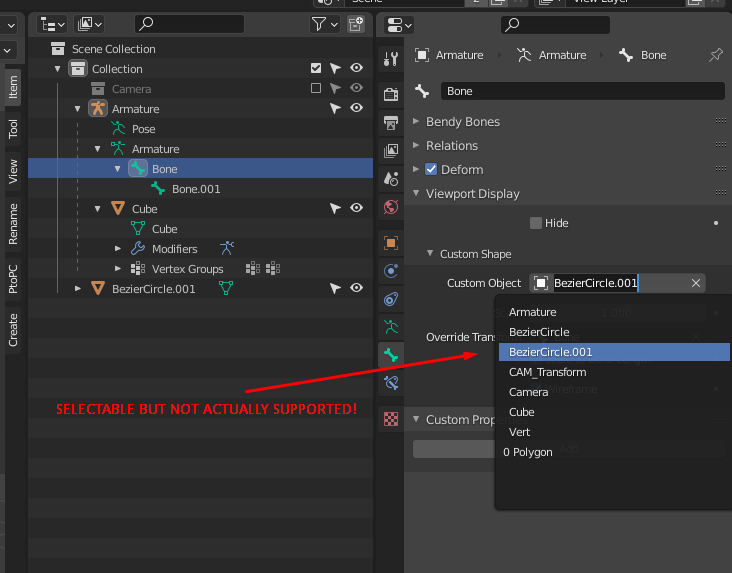
Task: Expand the Relations panel
Action: [x=416, y=145]
